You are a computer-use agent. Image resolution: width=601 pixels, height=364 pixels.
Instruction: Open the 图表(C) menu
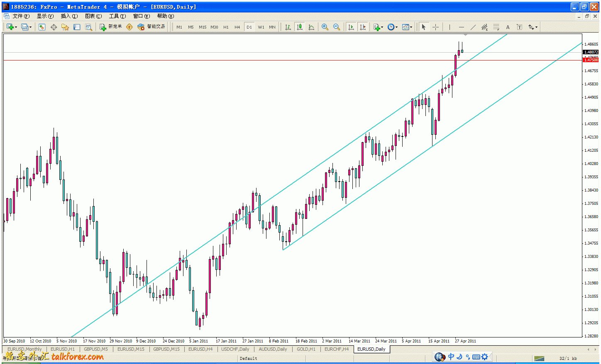(x=93, y=16)
